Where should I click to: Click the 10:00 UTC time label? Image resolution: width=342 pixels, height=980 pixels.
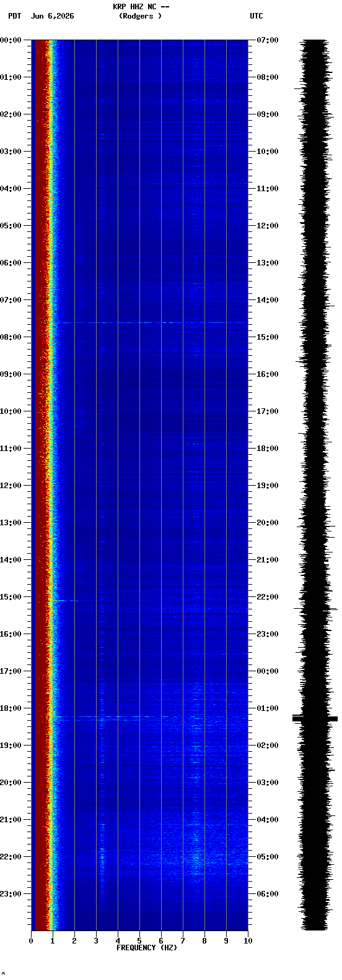(268, 152)
